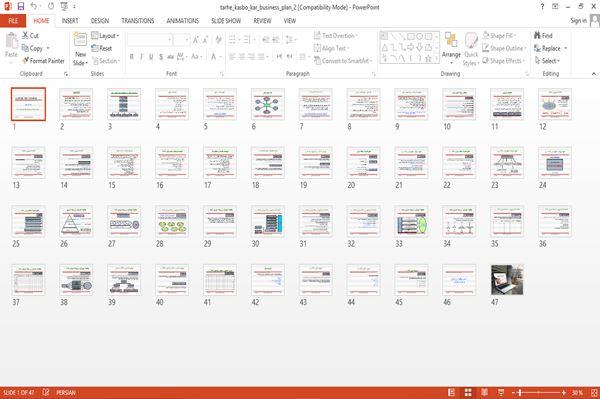Toggle Center paragraph alignment

(242, 57)
